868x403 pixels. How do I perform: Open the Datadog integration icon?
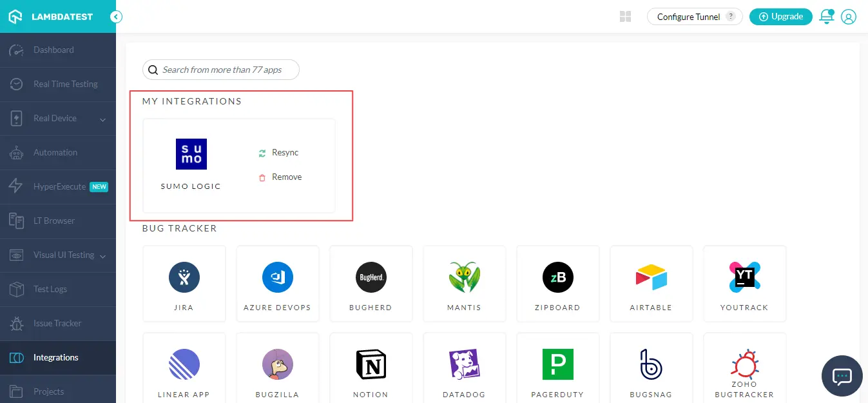(x=464, y=365)
